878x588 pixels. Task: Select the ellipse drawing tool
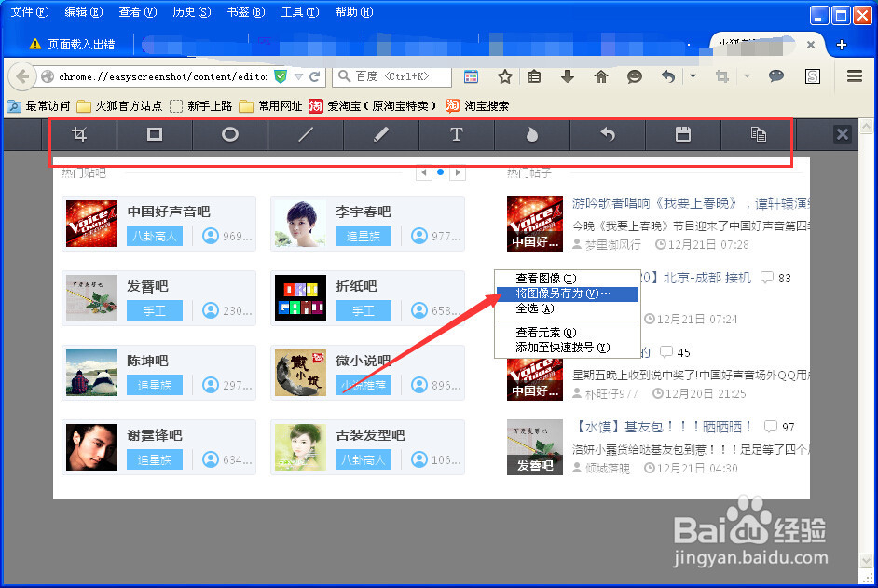point(230,134)
